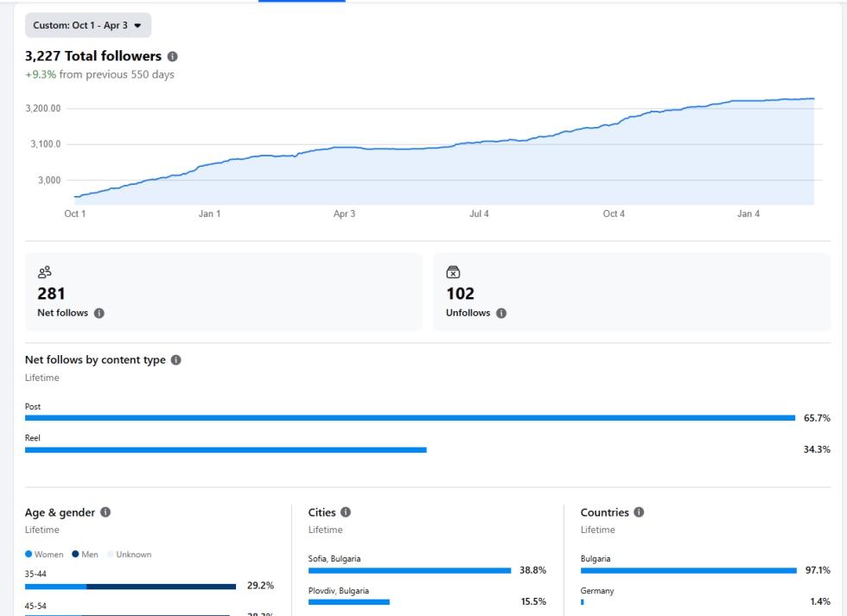Click the Germany country label
Screen dimensions: 847x616
point(597,591)
